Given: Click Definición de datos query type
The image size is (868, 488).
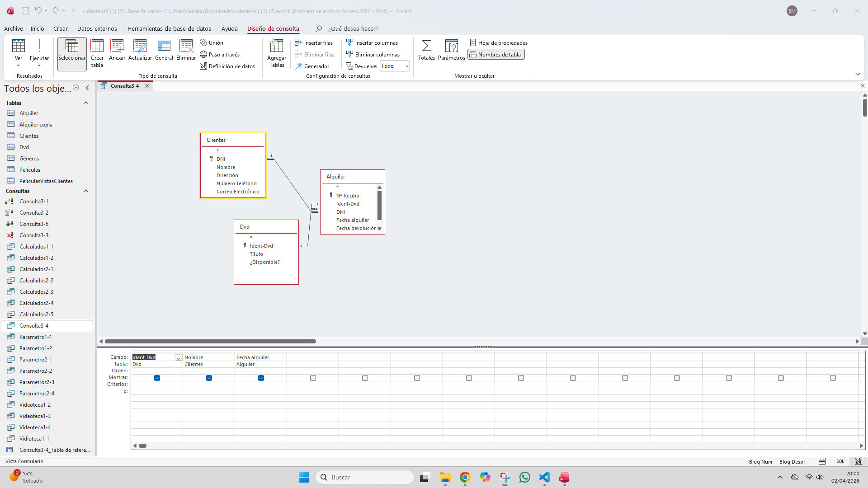Looking at the screenshot, I should [227, 66].
